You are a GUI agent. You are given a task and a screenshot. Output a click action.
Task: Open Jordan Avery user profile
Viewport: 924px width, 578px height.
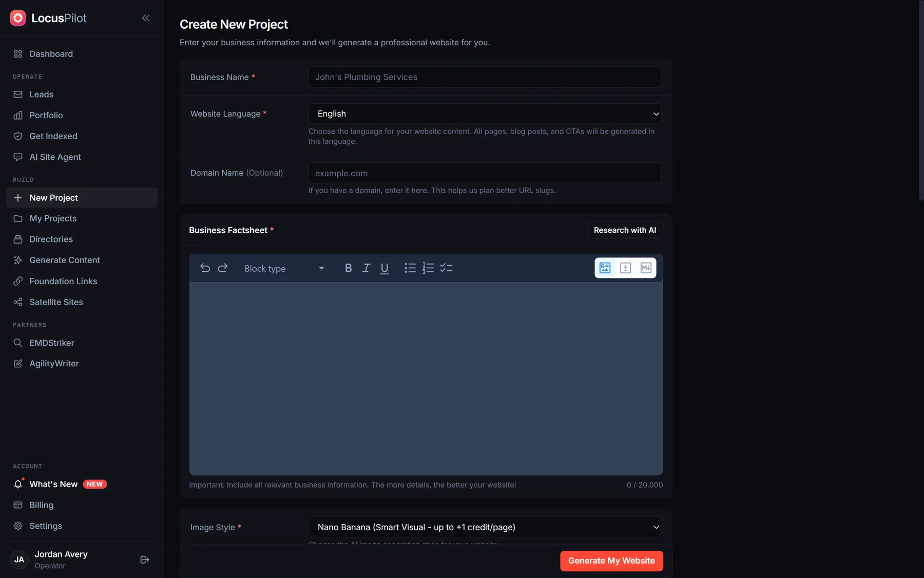point(61,560)
